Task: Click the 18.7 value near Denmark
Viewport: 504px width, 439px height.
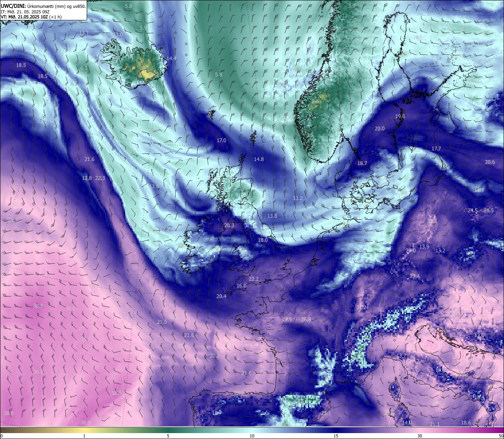Action: (x=362, y=163)
